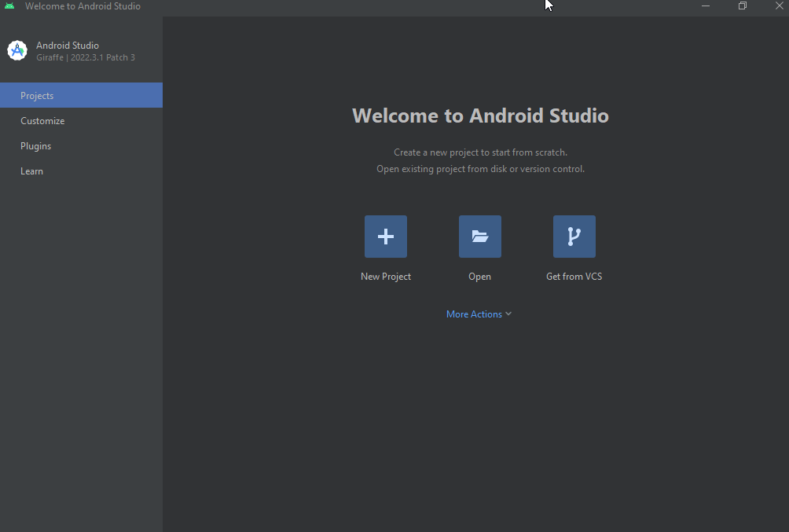Click the green Android icon in title bar
Image resolution: width=789 pixels, height=532 pixels.
point(9,6)
